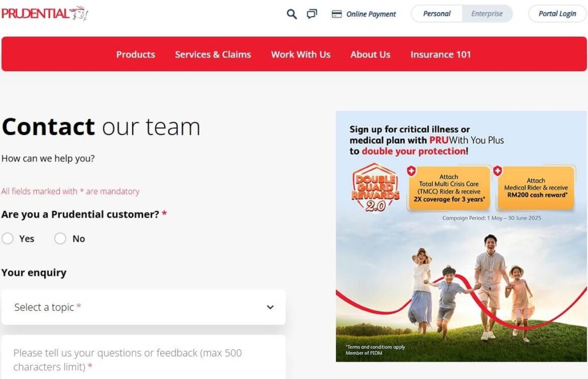Image resolution: width=588 pixels, height=379 pixels.
Task: Click the questions or feedback text field
Action: (144, 356)
